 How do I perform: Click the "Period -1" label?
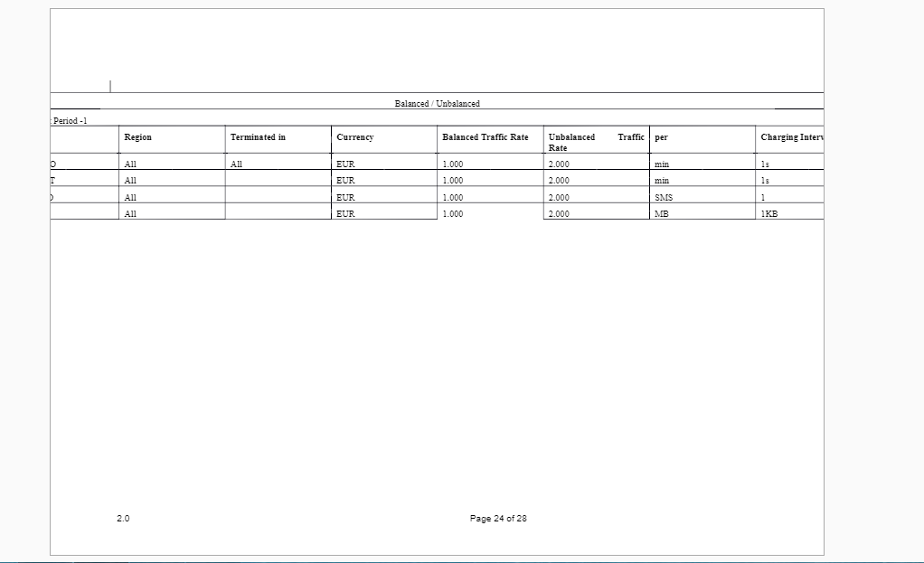click(70, 121)
